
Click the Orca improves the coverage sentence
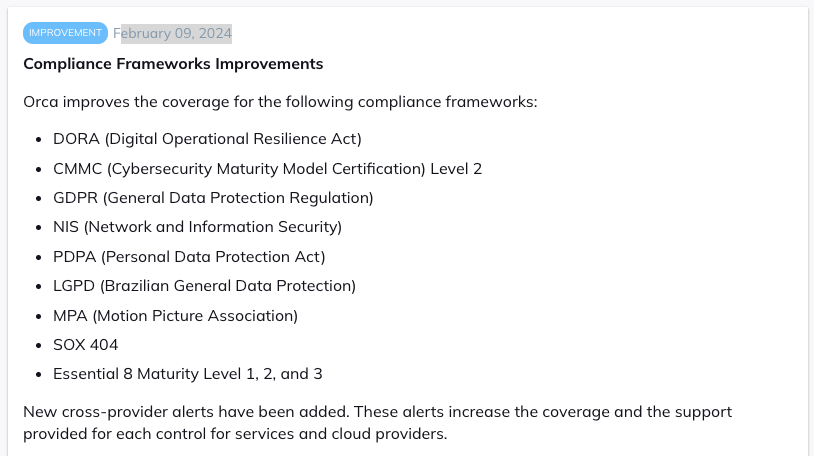[280, 102]
